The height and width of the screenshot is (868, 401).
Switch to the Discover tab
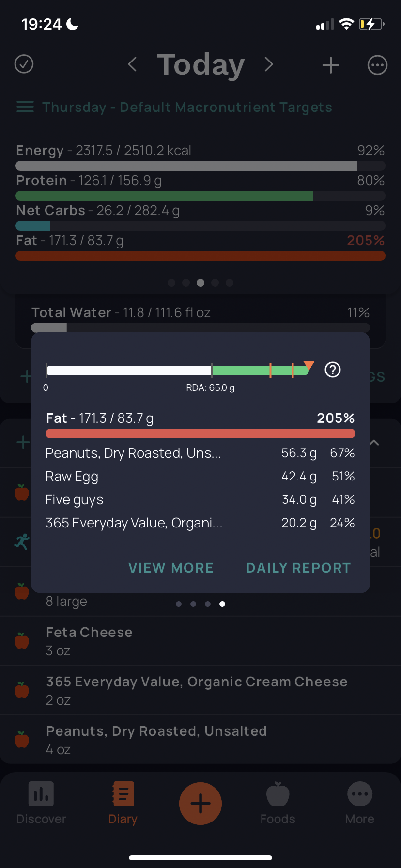coord(41,803)
